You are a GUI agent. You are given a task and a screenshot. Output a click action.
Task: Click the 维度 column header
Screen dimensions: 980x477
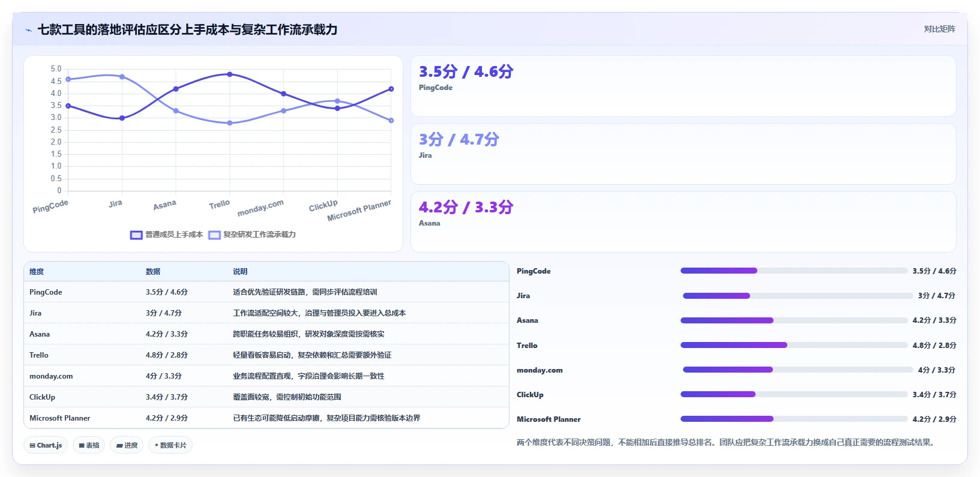pos(37,272)
